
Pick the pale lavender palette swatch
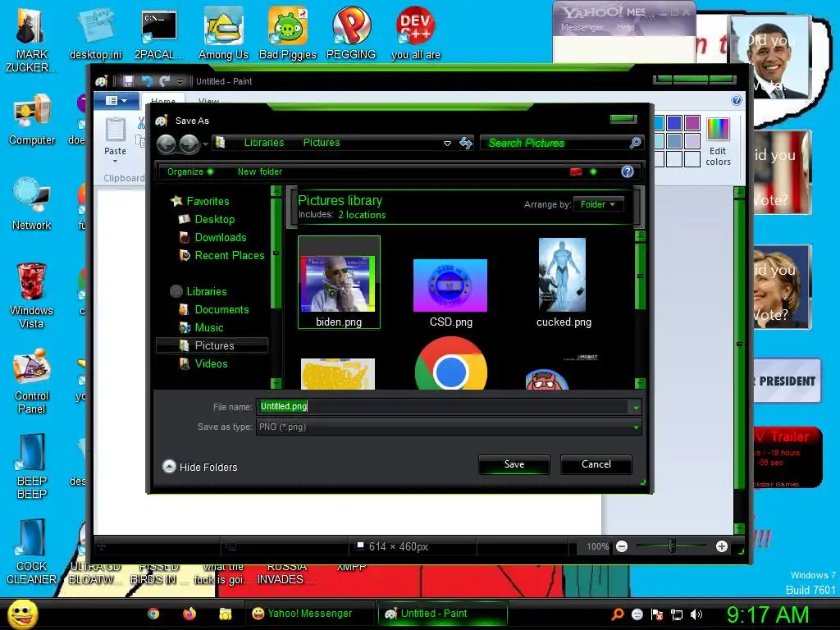(692, 141)
